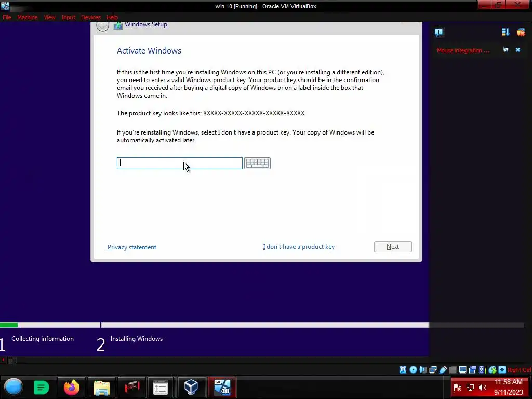Click the keyboard capture arrow icon
This screenshot has width=532, height=399.
tap(502, 370)
